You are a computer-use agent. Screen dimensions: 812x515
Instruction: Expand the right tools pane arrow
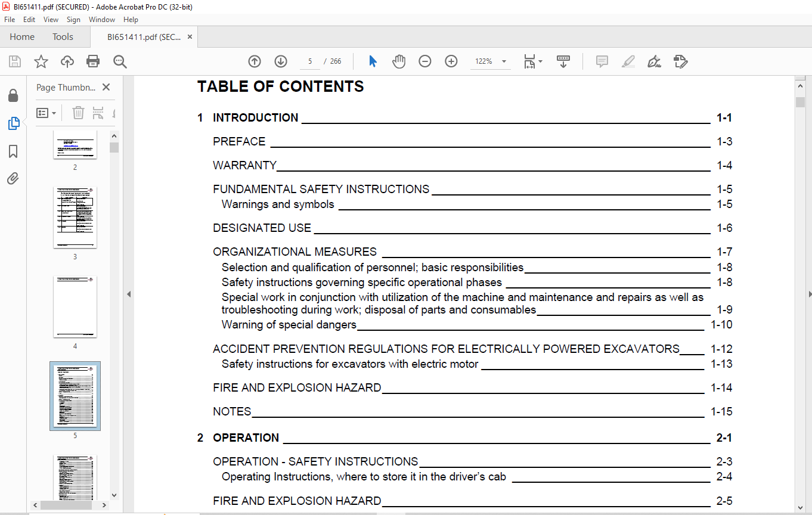pos(810,294)
